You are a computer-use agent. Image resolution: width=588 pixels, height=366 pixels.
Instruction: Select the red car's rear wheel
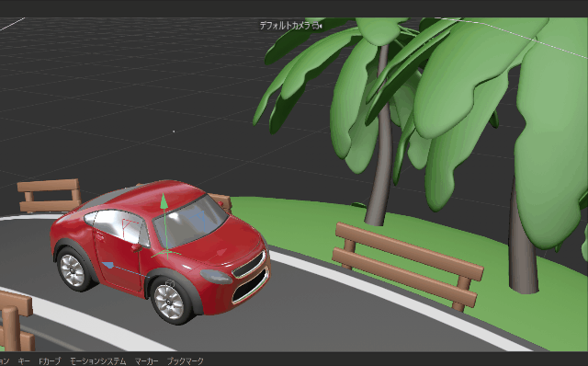73,270
